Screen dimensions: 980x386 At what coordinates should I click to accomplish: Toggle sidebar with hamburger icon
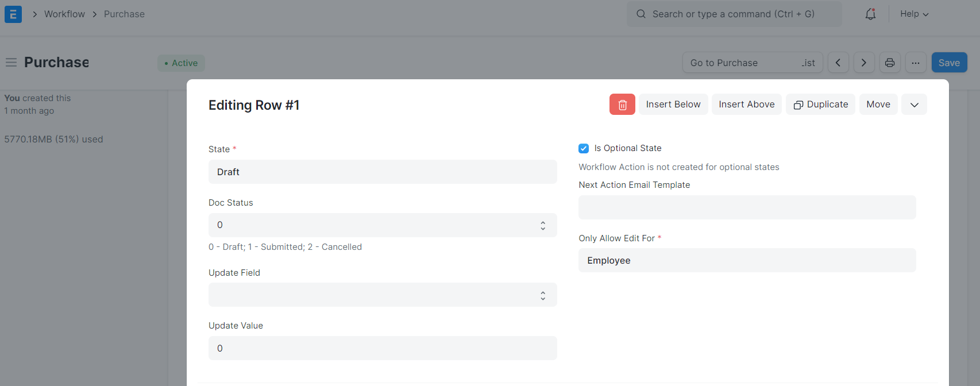(x=11, y=62)
